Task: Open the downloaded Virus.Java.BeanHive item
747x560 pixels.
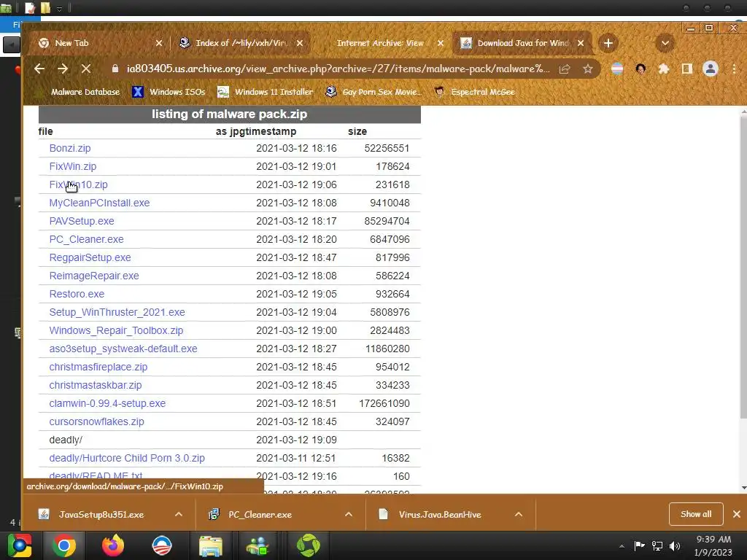Action: (440, 514)
